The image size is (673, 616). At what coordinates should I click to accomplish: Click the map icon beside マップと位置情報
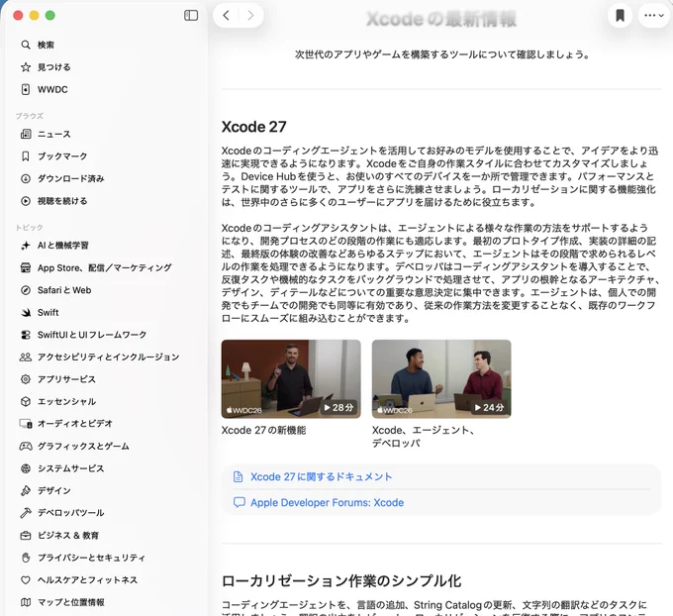coord(26,602)
